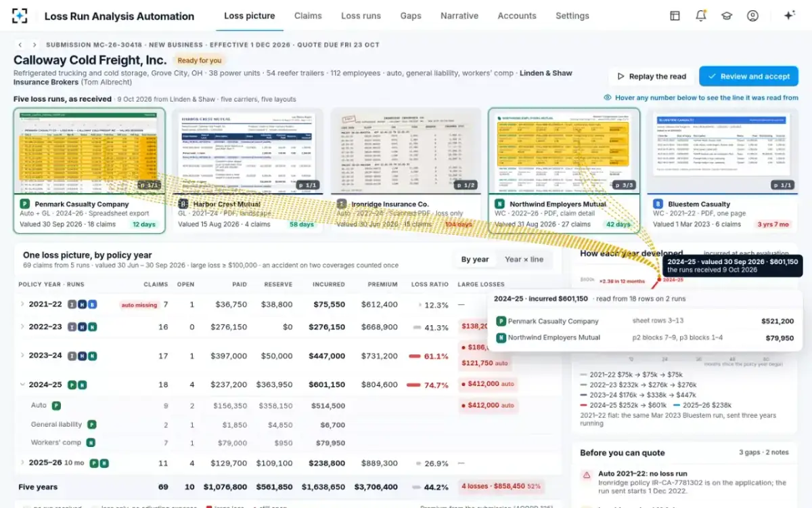Click P badge in General liability row
The height and width of the screenshot is (508, 812).
click(x=92, y=425)
